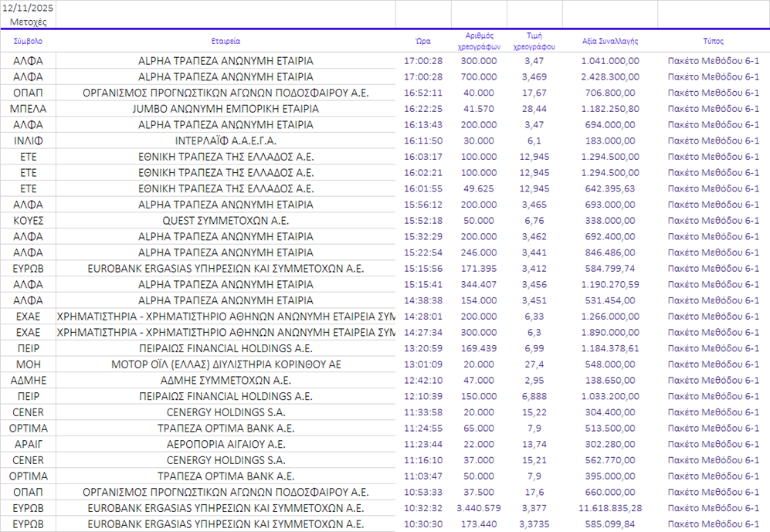Image resolution: width=770 pixels, height=532 pixels.
Task: Click the value 706.800,00
Action: [610, 93]
